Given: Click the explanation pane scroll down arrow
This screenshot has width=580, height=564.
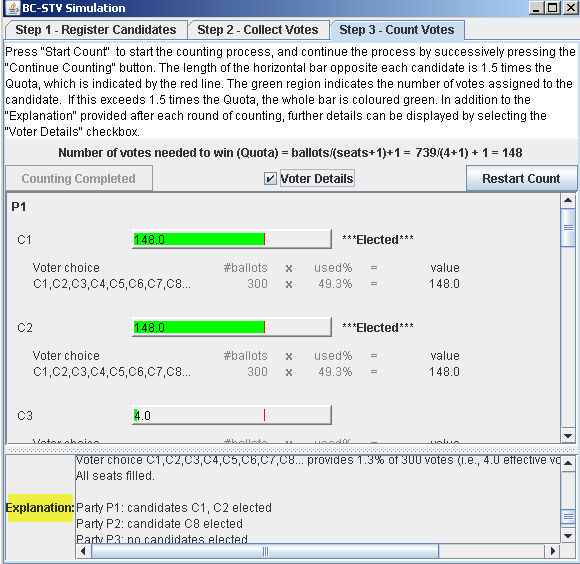Looking at the screenshot, I should point(568,536).
